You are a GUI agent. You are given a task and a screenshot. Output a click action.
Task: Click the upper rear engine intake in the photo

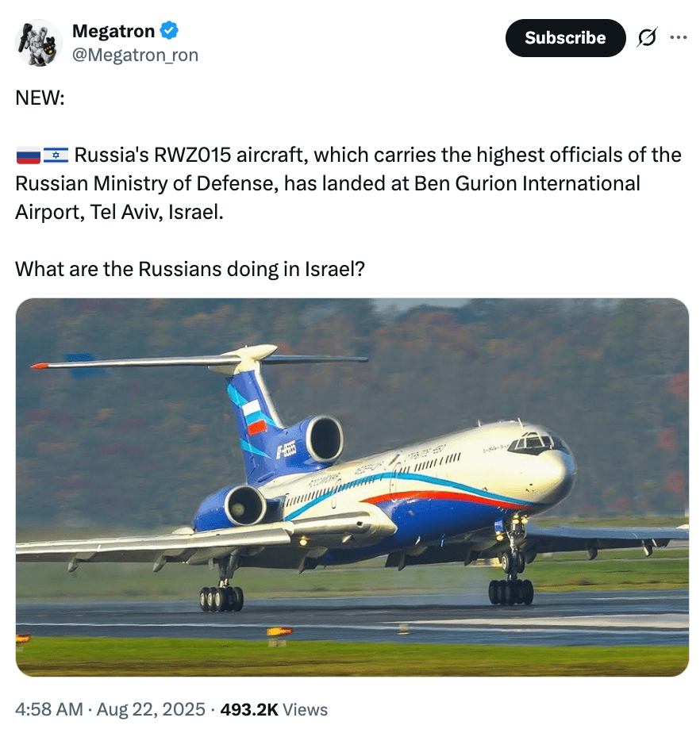click(325, 439)
